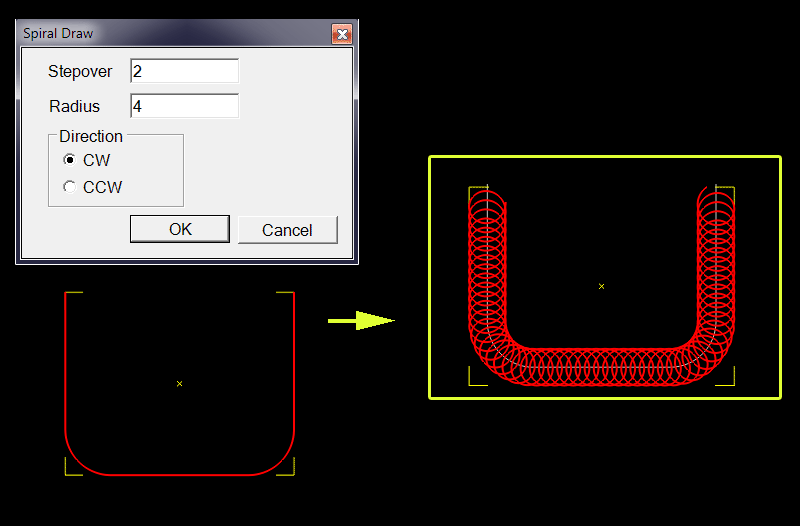Click the yellow arrow between the shapes
The width and height of the screenshot is (800, 526).
coord(361,321)
